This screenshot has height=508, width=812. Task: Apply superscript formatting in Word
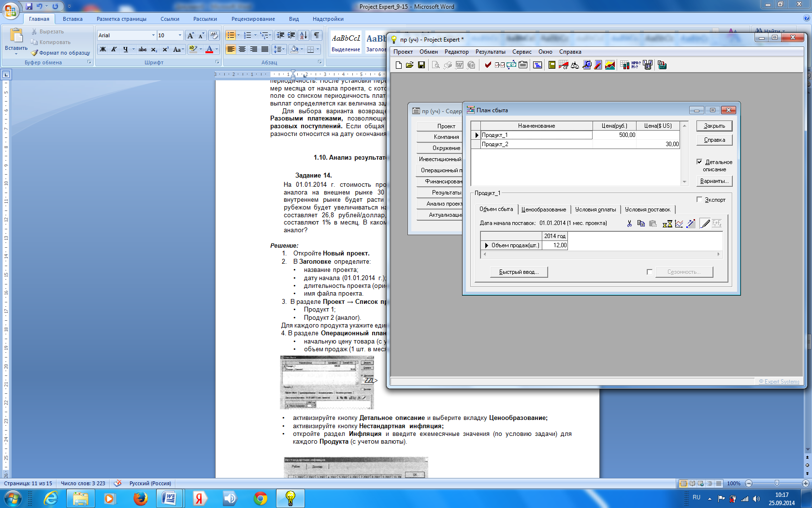click(165, 49)
